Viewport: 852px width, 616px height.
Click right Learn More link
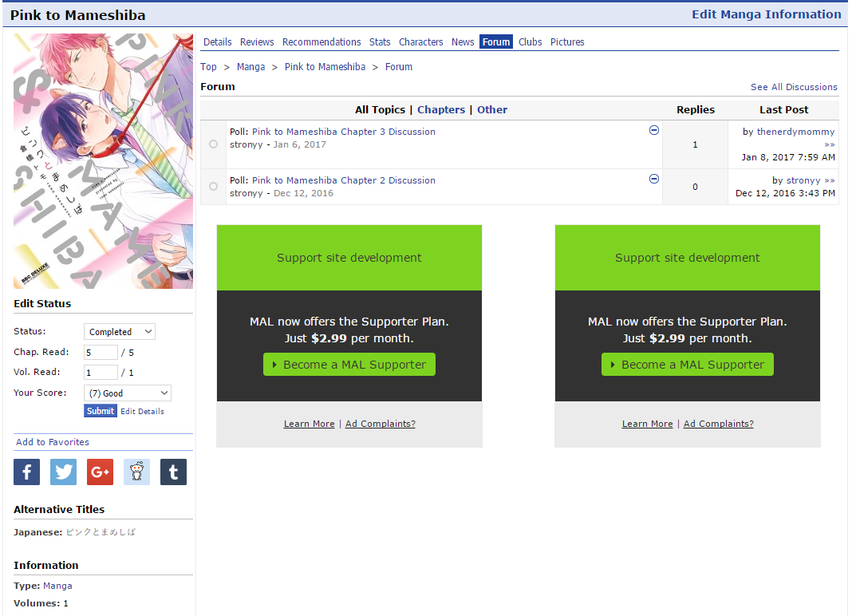coord(647,424)
